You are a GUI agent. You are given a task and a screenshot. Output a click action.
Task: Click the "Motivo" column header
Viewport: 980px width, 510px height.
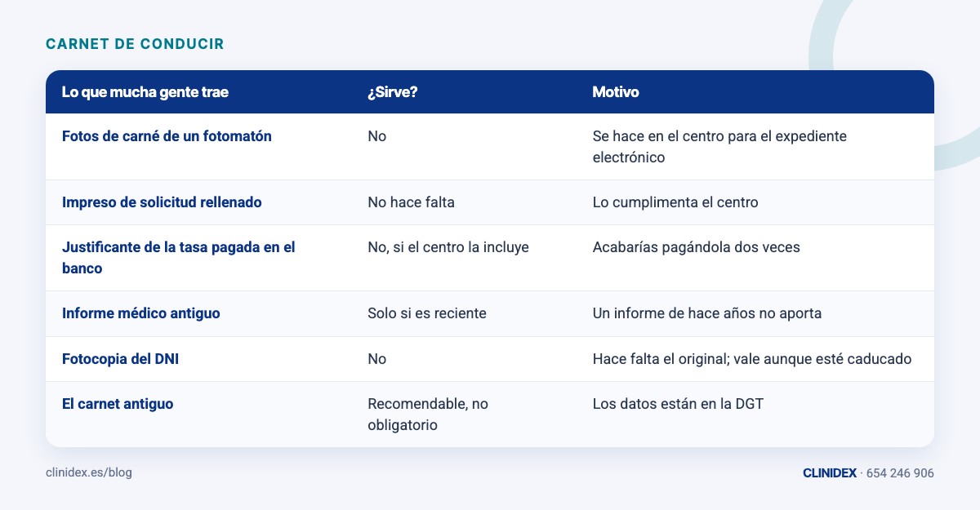click(616, 92)
